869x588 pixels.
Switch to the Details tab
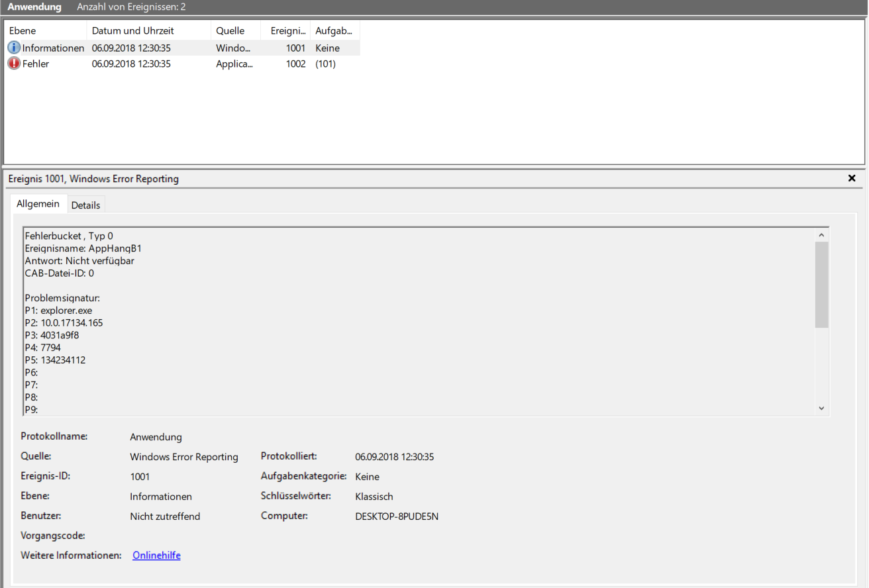pyautogui.click(x=85, y=205)
